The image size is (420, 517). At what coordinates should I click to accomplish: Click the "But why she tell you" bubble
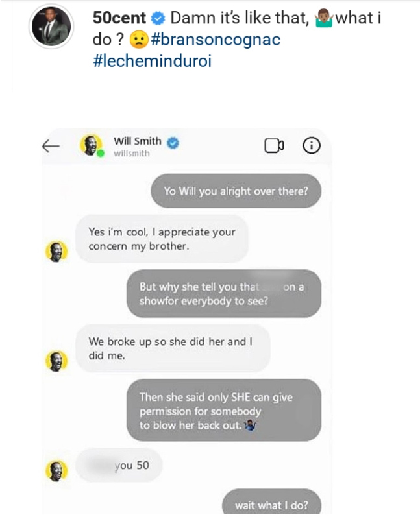point(223,294)
